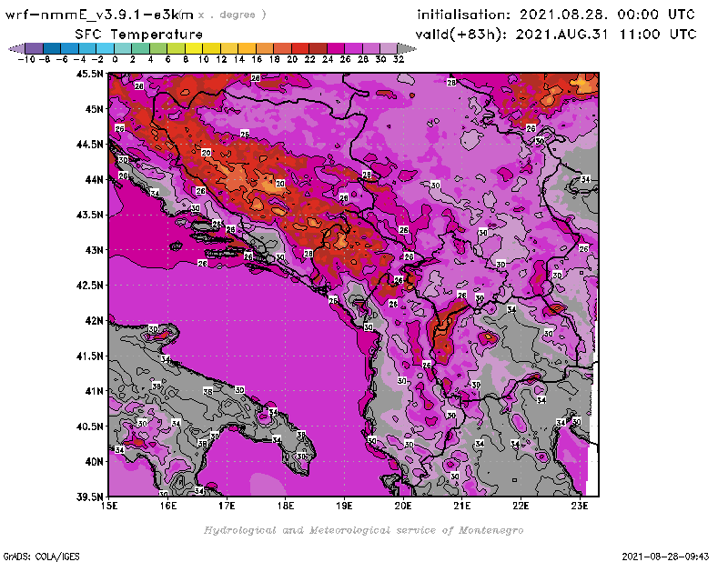Click the '45N' latitude label
728x562 pixels.
point(94,109)
